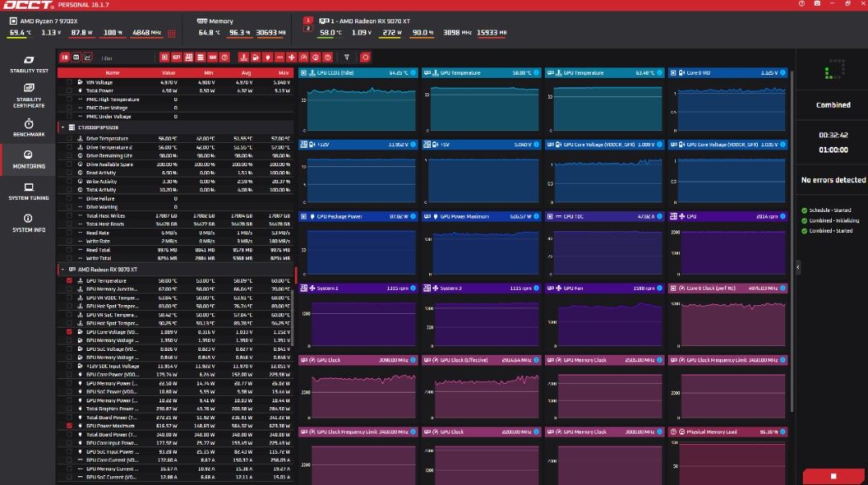Click the 'GPU Core Current' row label
This screenshot has height=485, width=868.
[x=111, y=460]
